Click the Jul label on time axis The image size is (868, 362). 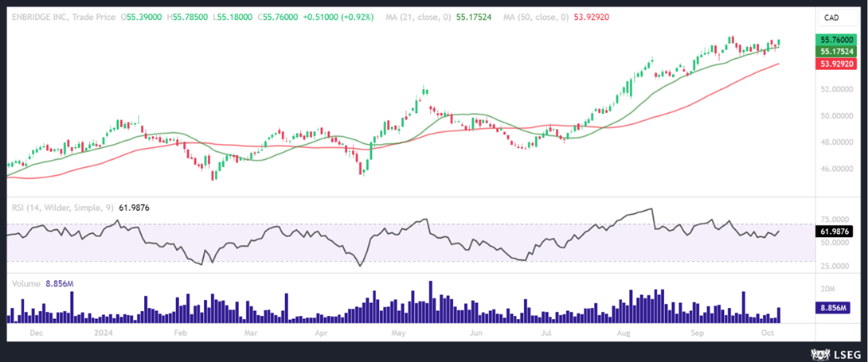coord(547,333)
